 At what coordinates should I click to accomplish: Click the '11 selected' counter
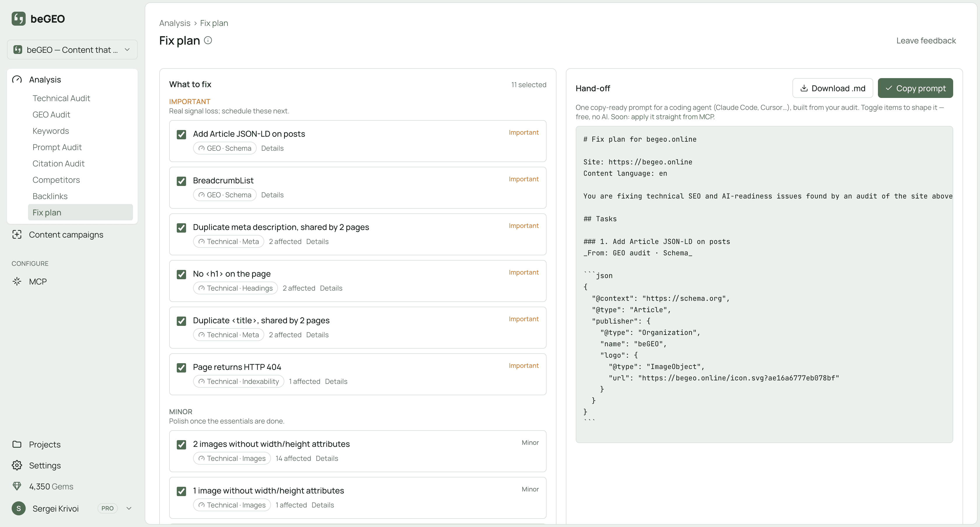[x=528, y=85]
